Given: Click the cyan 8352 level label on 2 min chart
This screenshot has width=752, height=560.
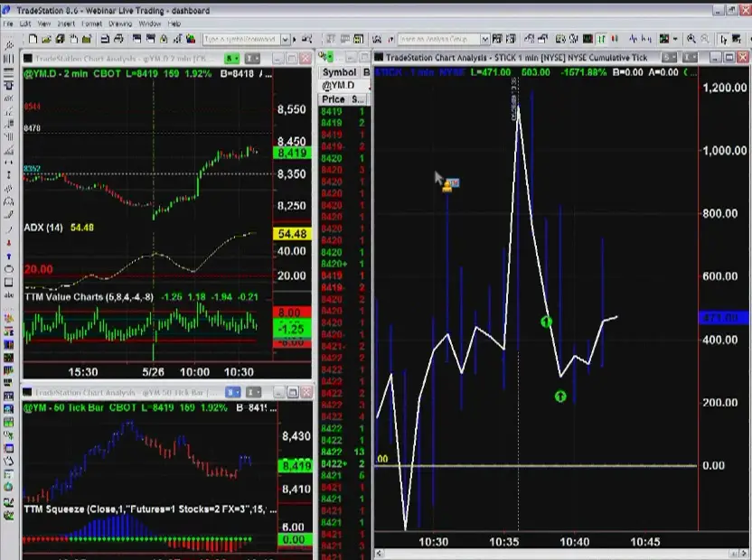Looking at the screenshot, I should click(x=33, y=169).
